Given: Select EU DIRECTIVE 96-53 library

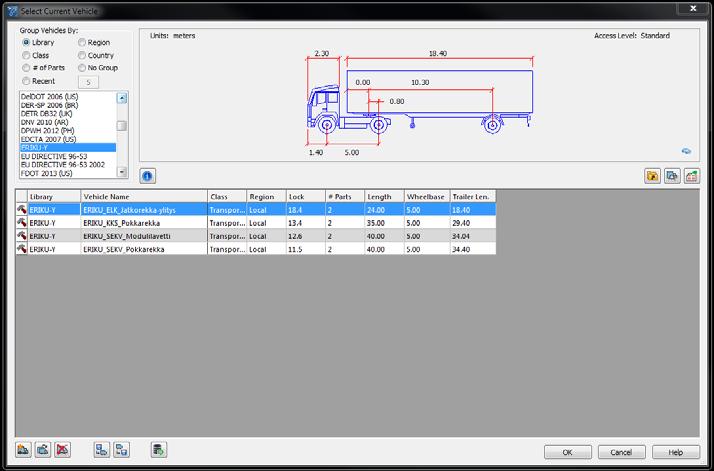Looking at the screenshot, I should 68,156.
